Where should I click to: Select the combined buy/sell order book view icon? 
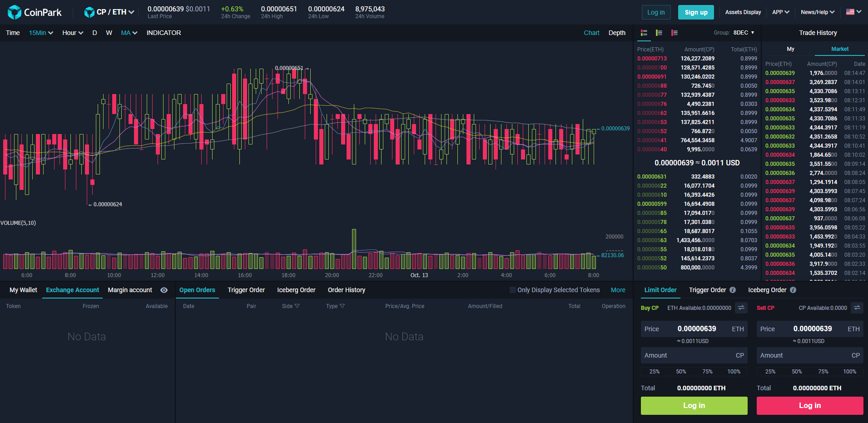(x=644, y=32)
